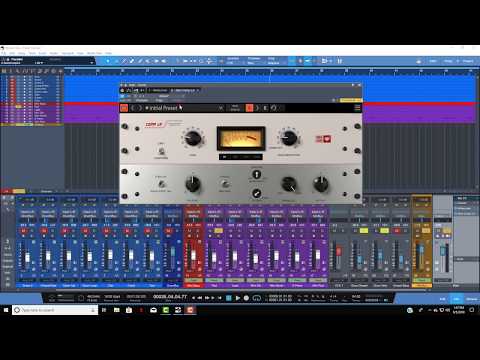Click the Play button in the transport
The width and height of the screenshot is (480, 360).
pos(238,298)
